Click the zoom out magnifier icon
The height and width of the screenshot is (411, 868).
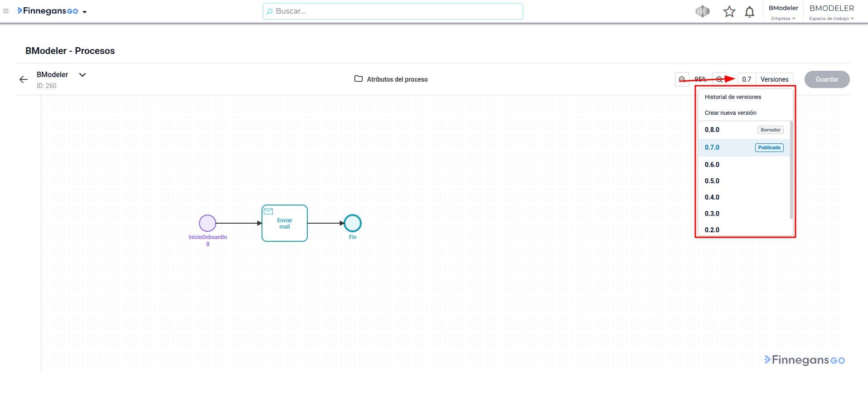682,79
